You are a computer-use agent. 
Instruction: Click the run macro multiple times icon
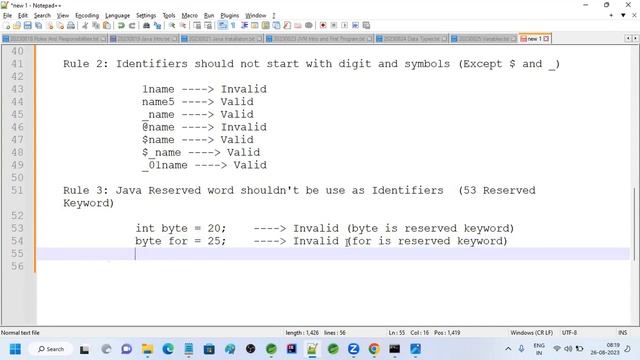tap(356, 25)
